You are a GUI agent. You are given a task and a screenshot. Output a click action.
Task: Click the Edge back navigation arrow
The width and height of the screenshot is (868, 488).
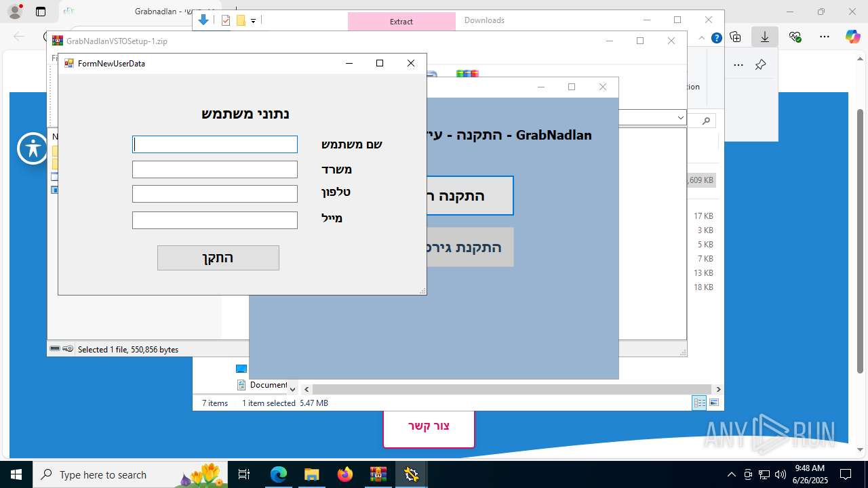click(x=19, y=37)
